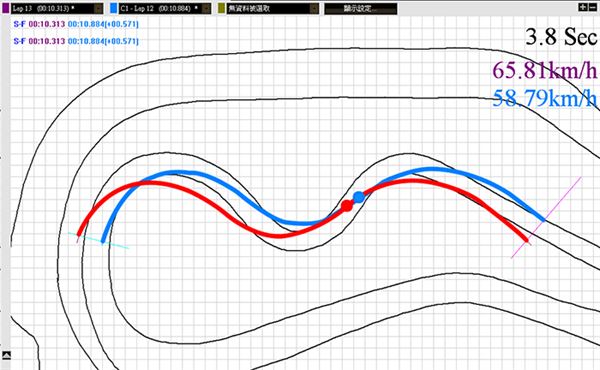Click the zoom out minus icon
Viewport: 600px width, 370px height.
(x=592, y=7)
